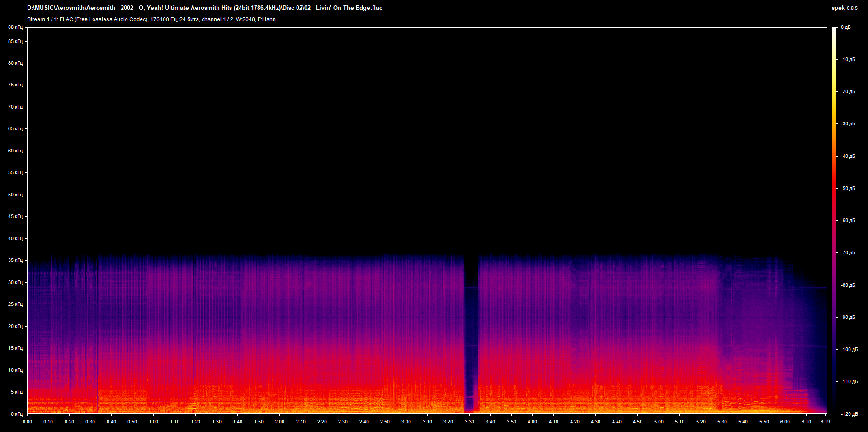Click the -30 дБ level label
Viewport: 868px width, 432px height.
tap(848, 124)
